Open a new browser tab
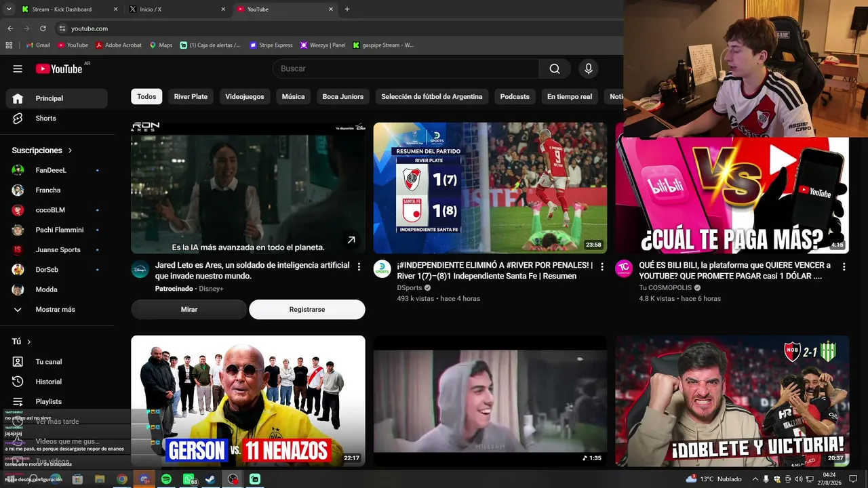The image size is (868, 488). point(347,9)
